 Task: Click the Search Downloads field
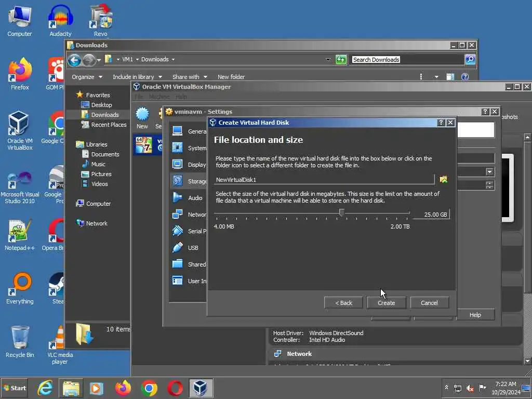coord(407,60)
